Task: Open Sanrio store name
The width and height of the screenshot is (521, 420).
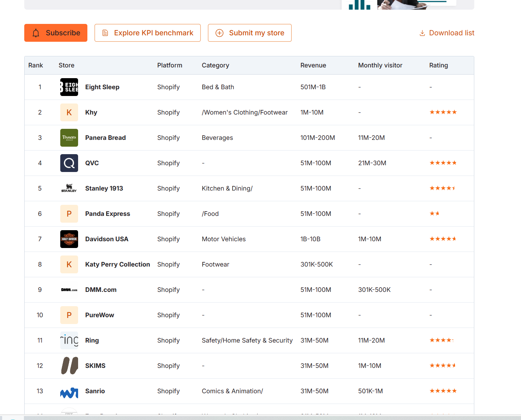Action: coord(95,391)
